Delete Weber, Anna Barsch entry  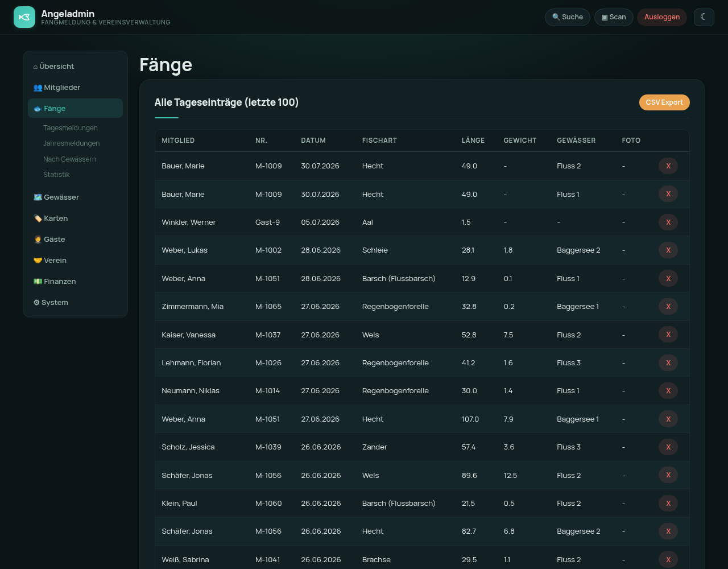pyautogui.click(x=668, y=278)
